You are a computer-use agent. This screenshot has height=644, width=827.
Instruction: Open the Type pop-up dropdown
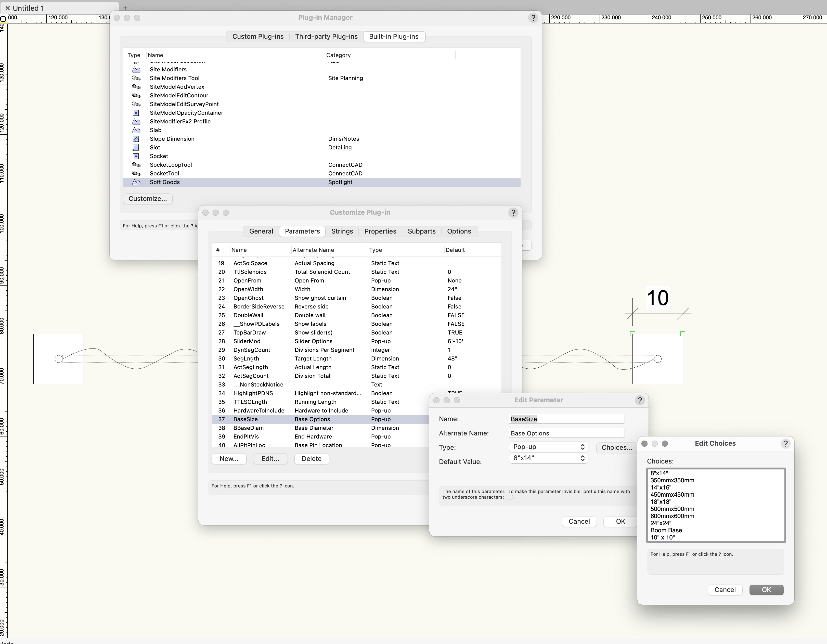coord(548,447)
